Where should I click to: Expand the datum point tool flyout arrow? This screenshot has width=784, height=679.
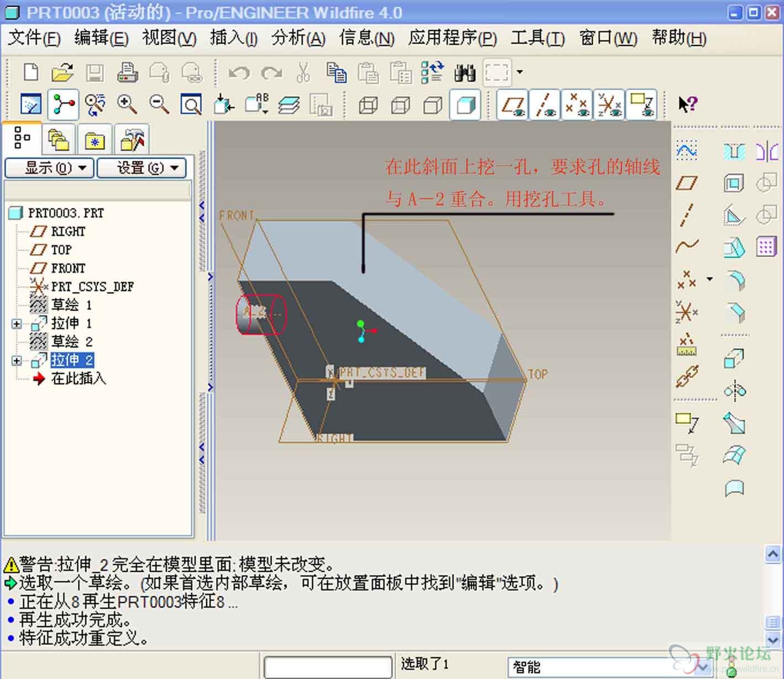[710, 279]
